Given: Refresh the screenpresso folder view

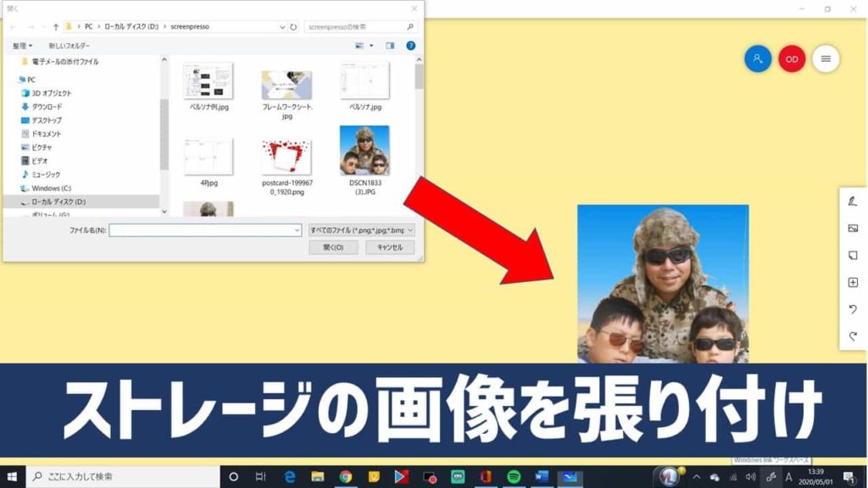Looking at the screenshot, I should [x=293, y=26].
